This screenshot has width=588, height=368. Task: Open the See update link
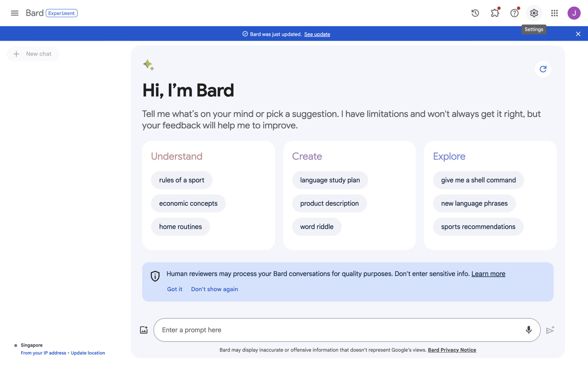pos(317,34)
